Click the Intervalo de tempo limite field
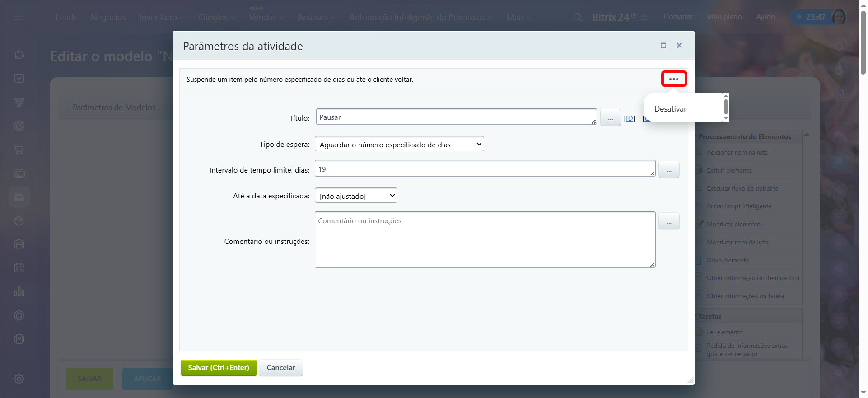Screen dimensions: 868x398 click(x=485, y=169)
